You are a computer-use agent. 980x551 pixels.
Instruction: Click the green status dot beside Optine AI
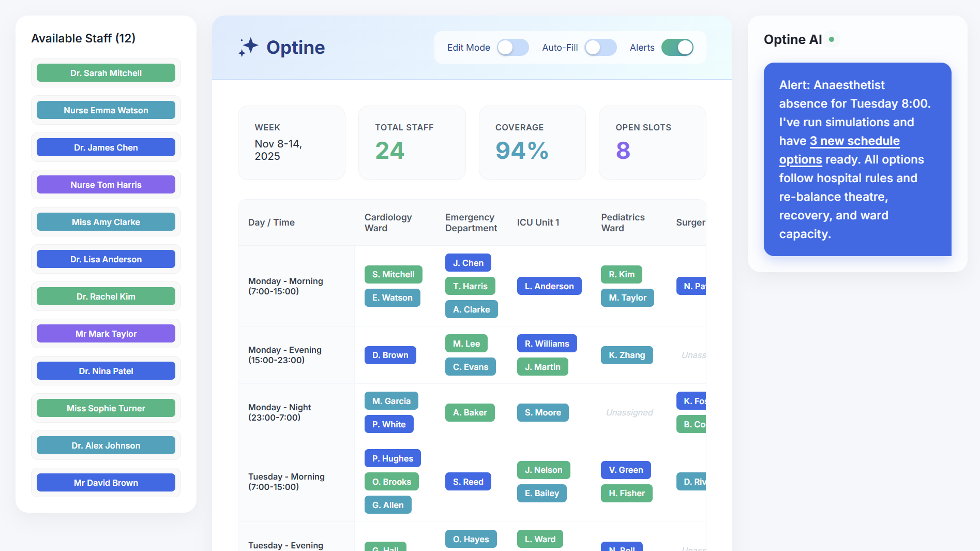(833, 39)
